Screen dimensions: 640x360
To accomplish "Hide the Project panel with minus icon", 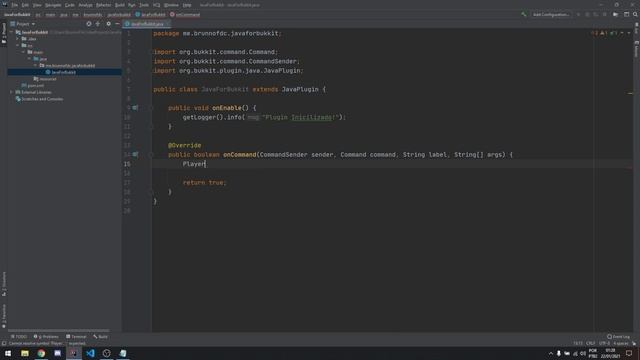I will (x=117, y=24).
